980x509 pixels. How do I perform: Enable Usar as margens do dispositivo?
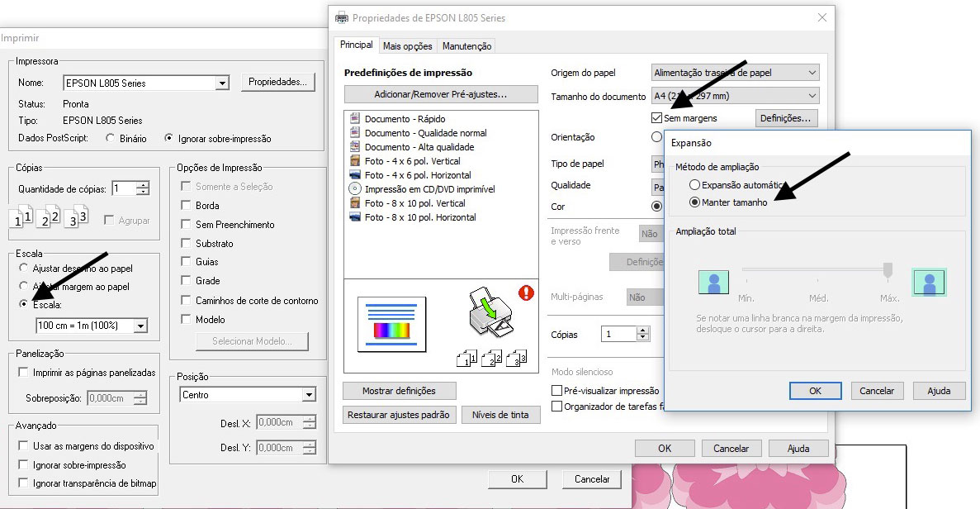coord(23,446)
